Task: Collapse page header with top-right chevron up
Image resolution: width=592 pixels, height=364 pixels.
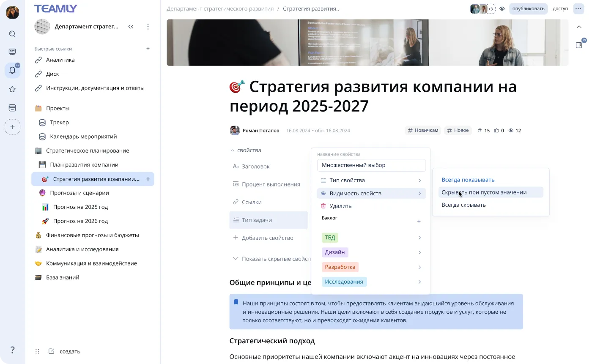Action: pyautogui.click(x=579, y=27)
